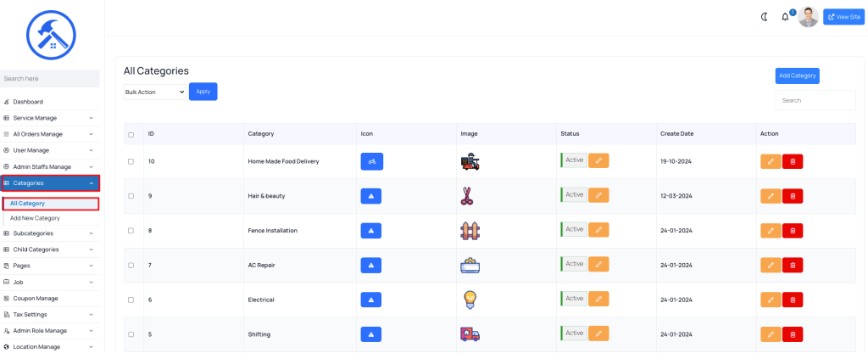This screenshot has height=353, width=868.
Task: Select All Category submenu item
Action: click(51, 204)
